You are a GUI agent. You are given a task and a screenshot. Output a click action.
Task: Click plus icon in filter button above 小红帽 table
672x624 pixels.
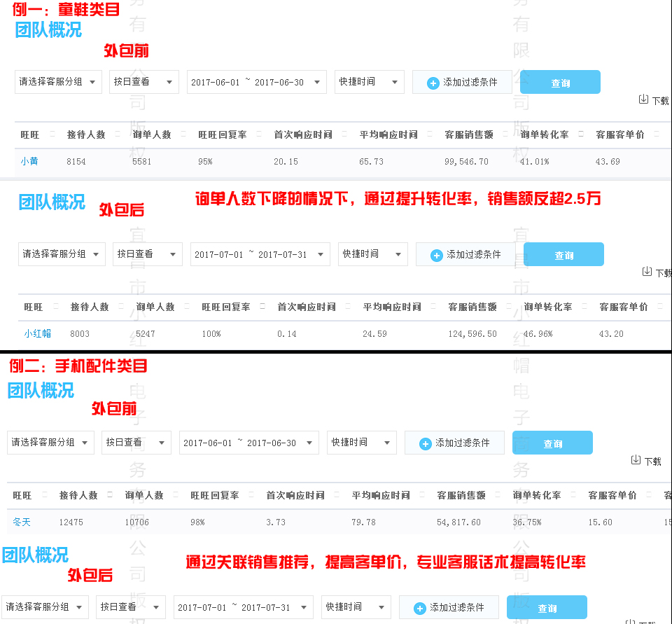[436, 256]
